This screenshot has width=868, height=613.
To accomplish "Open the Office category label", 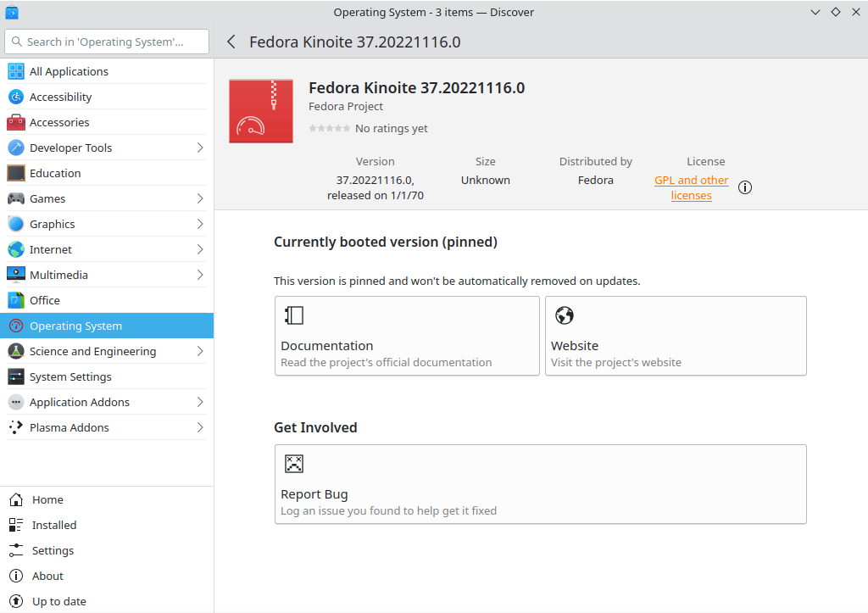I will click(45, 300).
